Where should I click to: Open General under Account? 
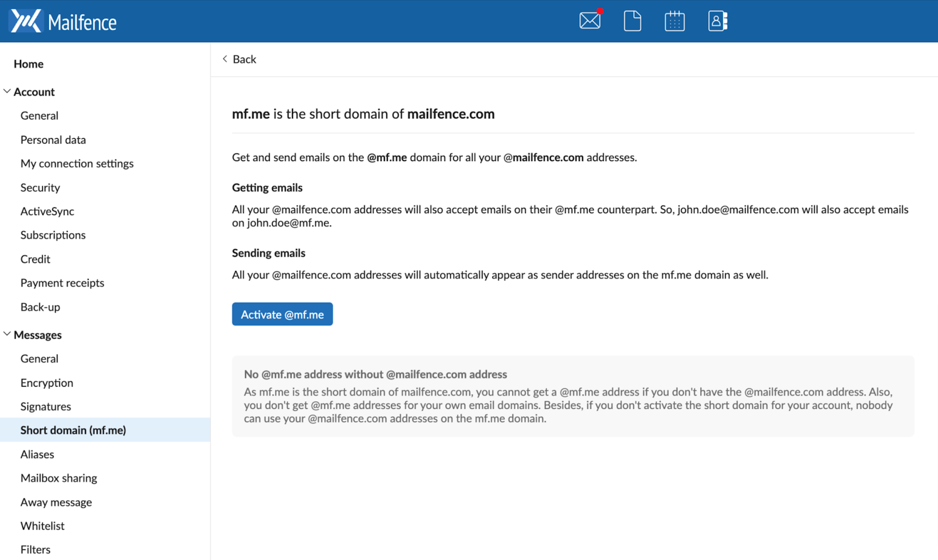pos(39,116)
